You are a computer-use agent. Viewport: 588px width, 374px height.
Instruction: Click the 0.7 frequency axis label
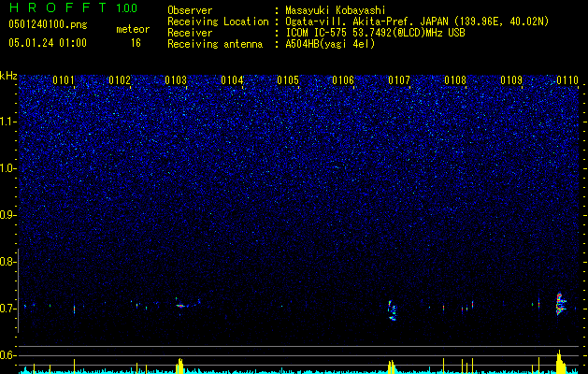(x=7, y=309)
